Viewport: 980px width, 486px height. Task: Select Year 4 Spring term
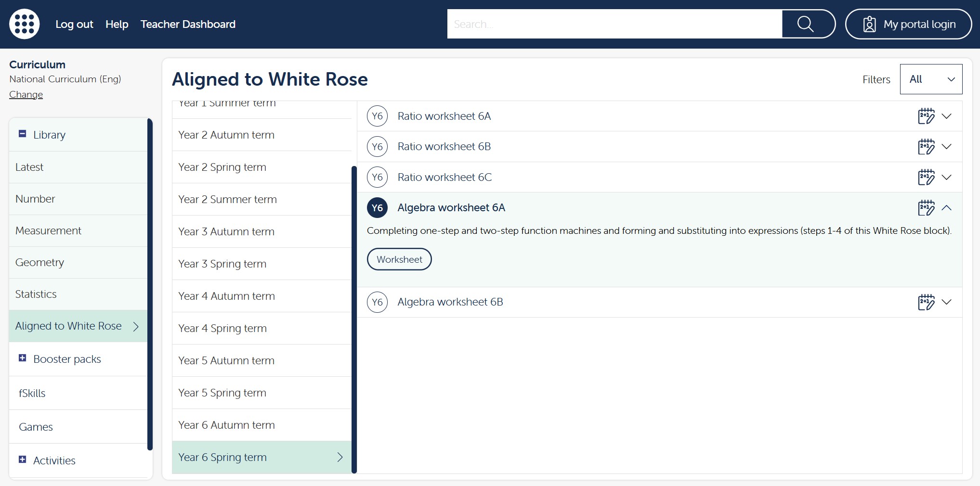click(x=262, y=328)
